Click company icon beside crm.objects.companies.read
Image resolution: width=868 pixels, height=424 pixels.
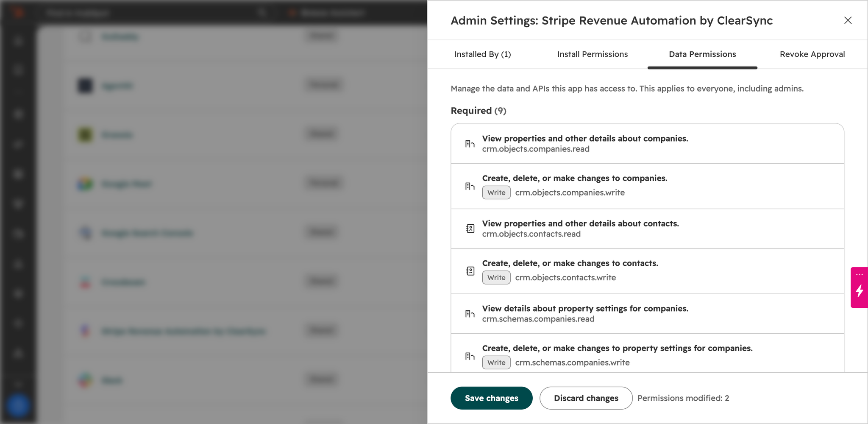click(x=470, y=144)
